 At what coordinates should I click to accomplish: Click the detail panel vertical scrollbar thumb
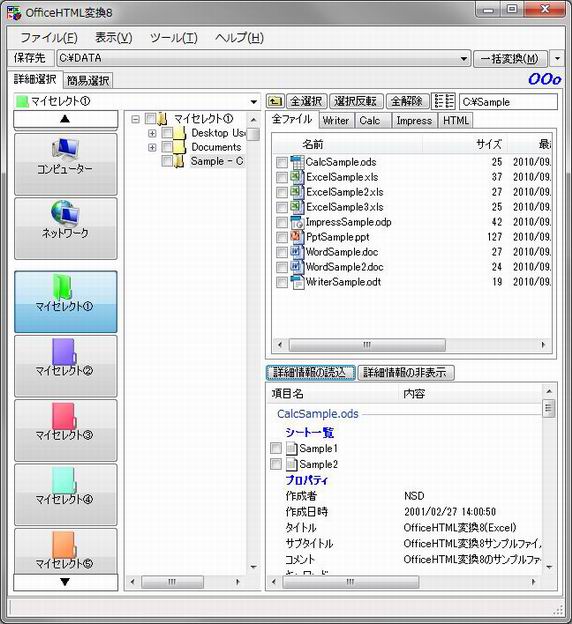point(549,408)
